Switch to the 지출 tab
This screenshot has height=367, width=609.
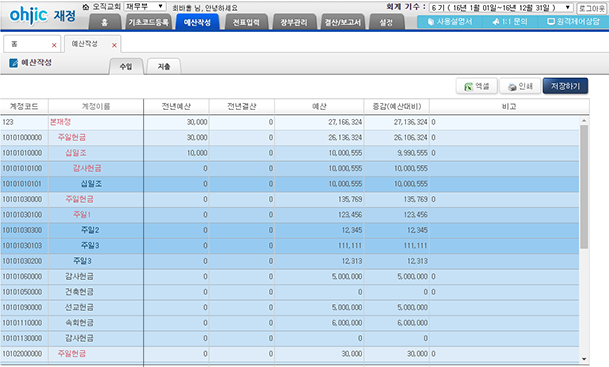pyautogui.click(x=164, y=66)
